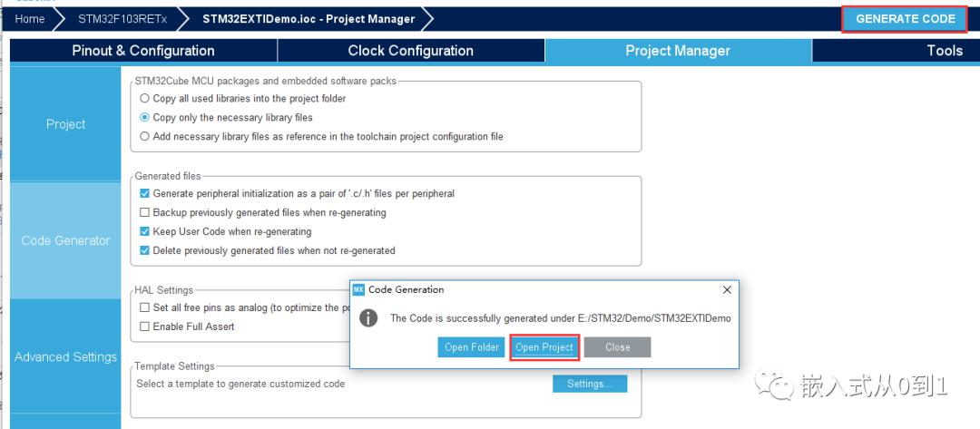
Task: Click 'Select a template to generate customized code' text
Action: [240, 384]
